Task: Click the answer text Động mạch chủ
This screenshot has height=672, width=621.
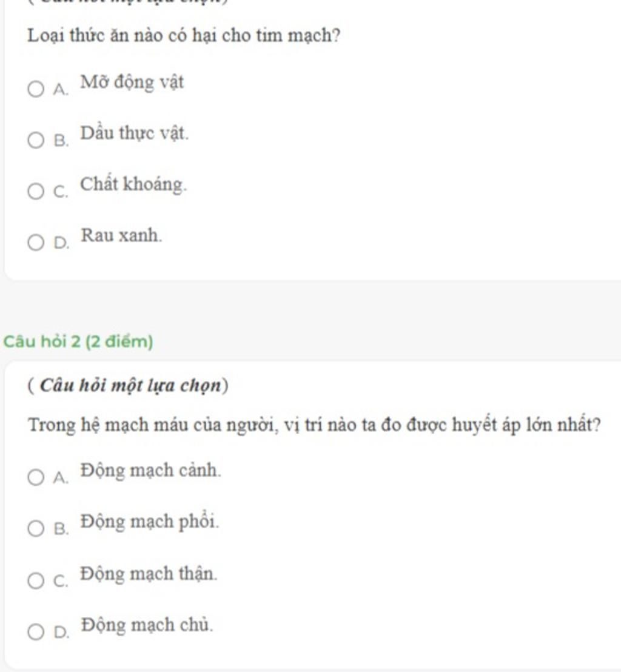Action: [147, 625]
